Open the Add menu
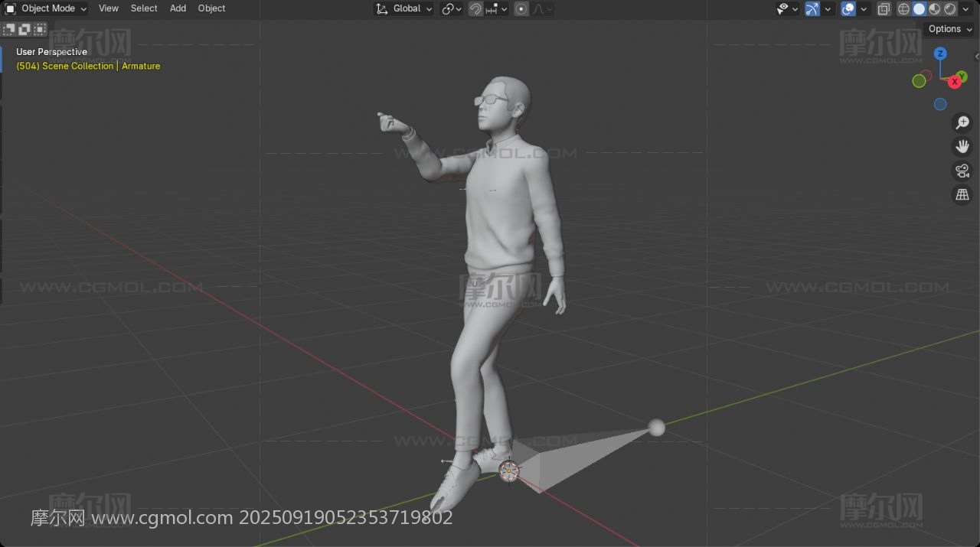The height and width of the screenshot is (547, 980). click(x=178, y=8)
